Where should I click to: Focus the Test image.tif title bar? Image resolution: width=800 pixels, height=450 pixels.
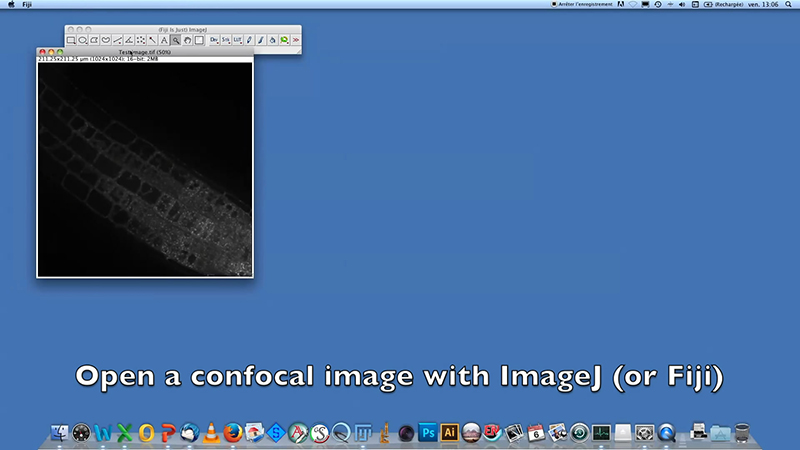[x=145, y=52]
